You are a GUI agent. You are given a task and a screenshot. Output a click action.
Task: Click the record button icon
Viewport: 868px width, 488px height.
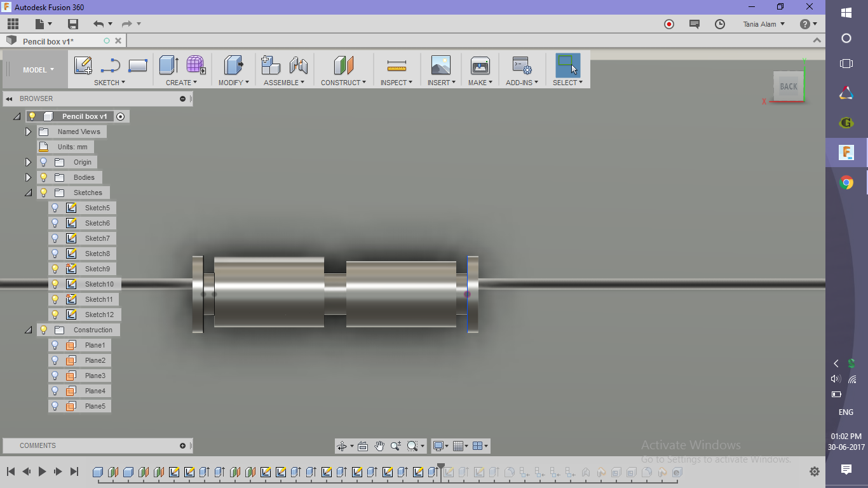tap(668, 24)
